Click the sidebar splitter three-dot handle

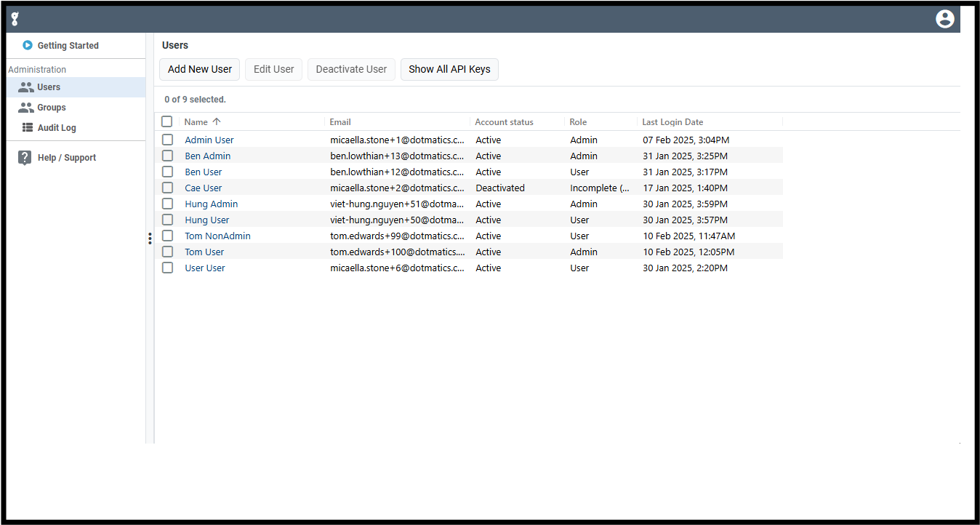click(150, 238)
